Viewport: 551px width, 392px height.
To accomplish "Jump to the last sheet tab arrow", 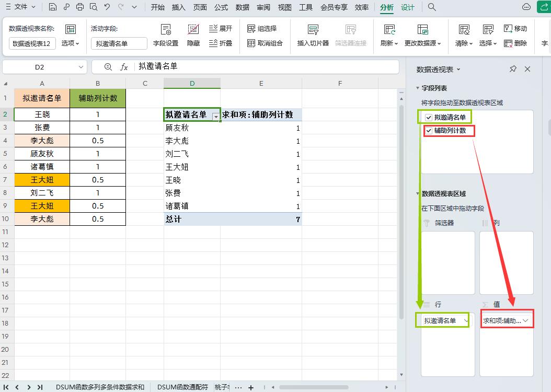I will coord(40,387).
